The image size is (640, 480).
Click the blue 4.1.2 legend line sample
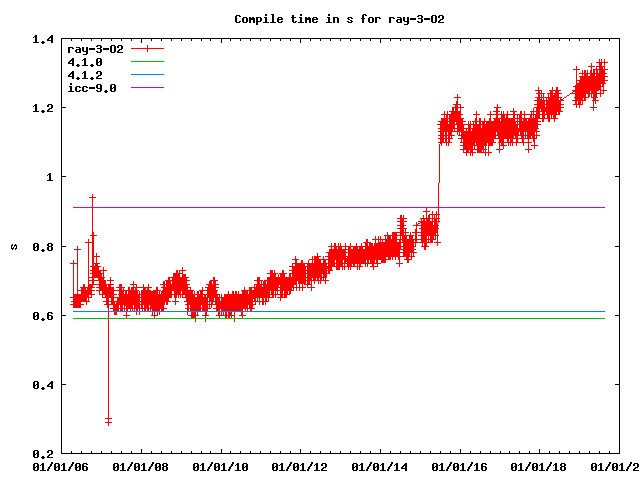(x=146, y=75)
